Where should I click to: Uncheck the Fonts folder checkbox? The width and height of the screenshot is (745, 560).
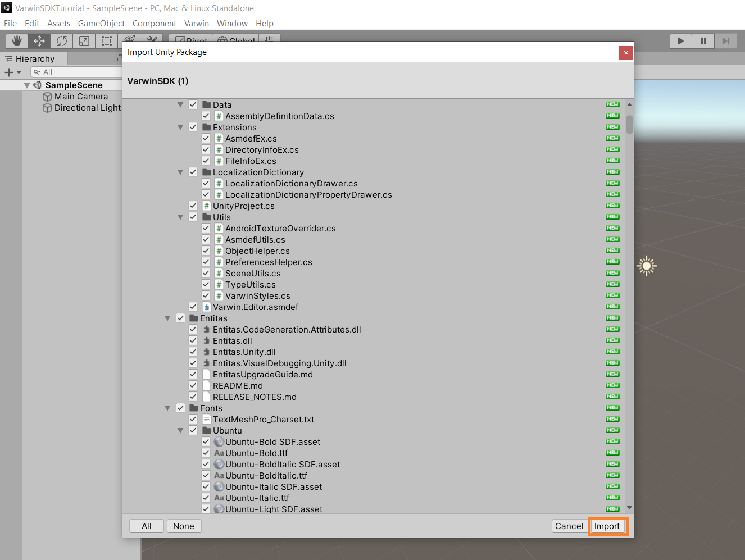[x=180, y=408]
